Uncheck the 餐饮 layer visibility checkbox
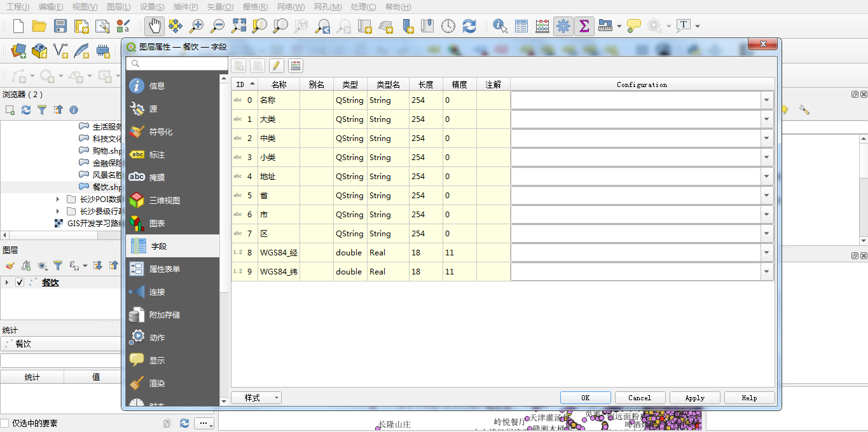 (x=20, y=283)
